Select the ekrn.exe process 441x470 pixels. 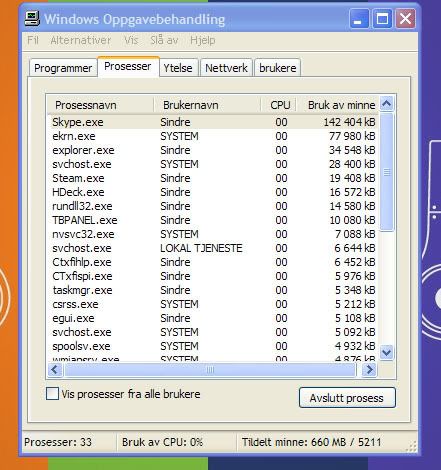213,136
